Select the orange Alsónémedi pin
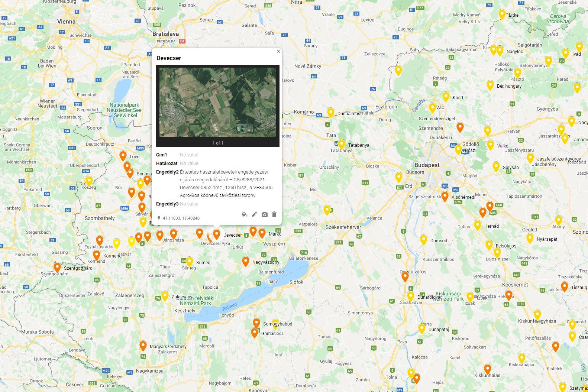Viewport: 588px width, 392px height. pyautogui.click(x=445, y=197)
